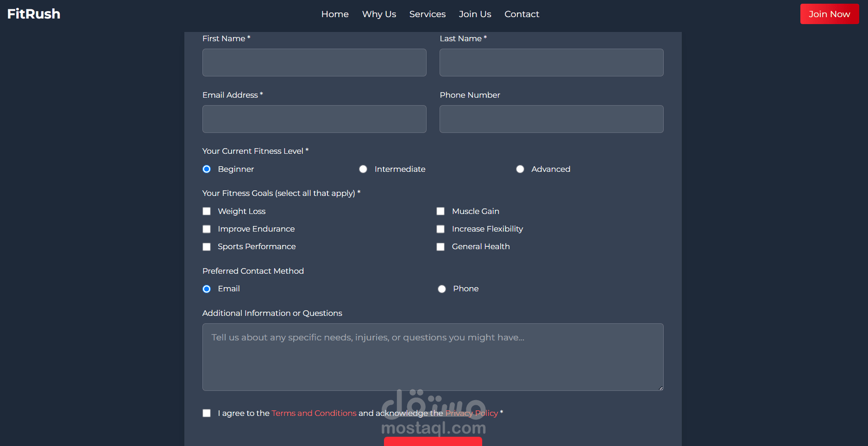Go to Contact in the navbar

pos(522,14)
